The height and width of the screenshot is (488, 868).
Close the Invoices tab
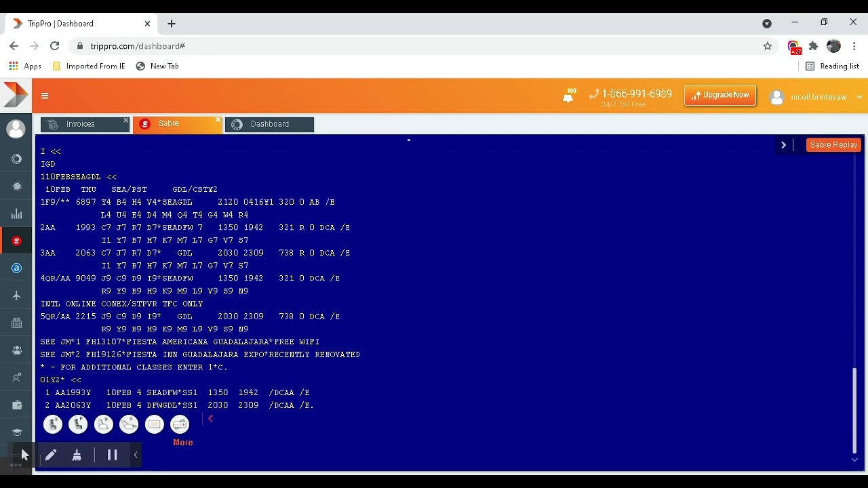click(125, 121)
